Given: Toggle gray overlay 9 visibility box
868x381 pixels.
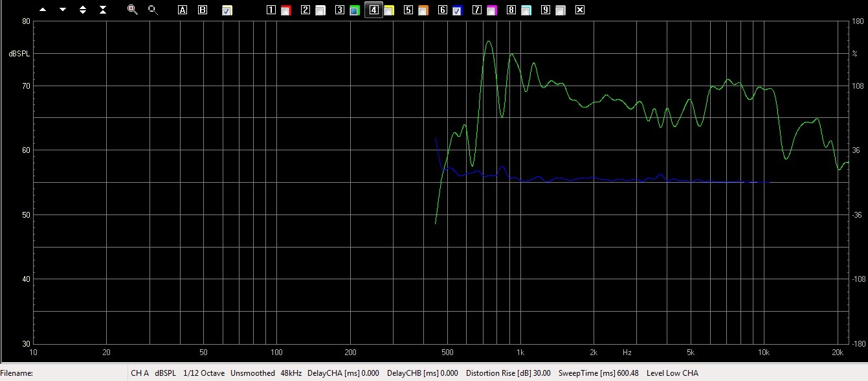Looking at the screenshot, I should (560, 10).
